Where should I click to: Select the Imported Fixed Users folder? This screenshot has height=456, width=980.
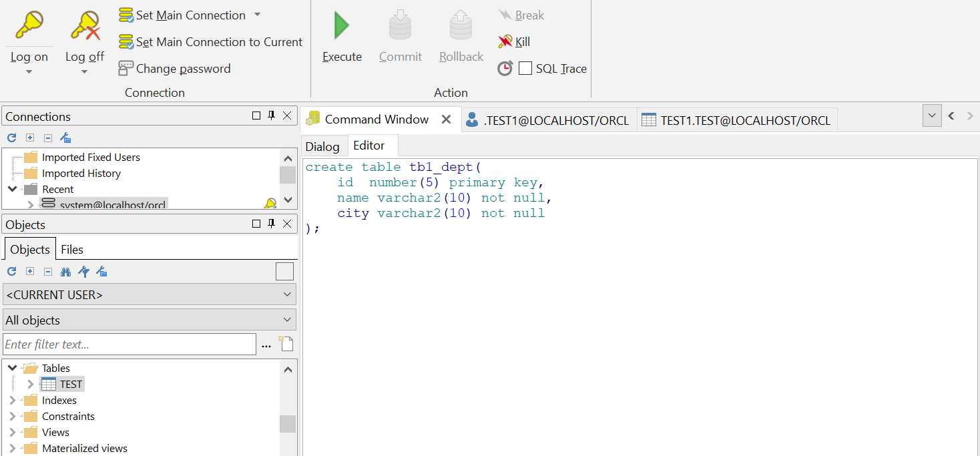[91, 158]
